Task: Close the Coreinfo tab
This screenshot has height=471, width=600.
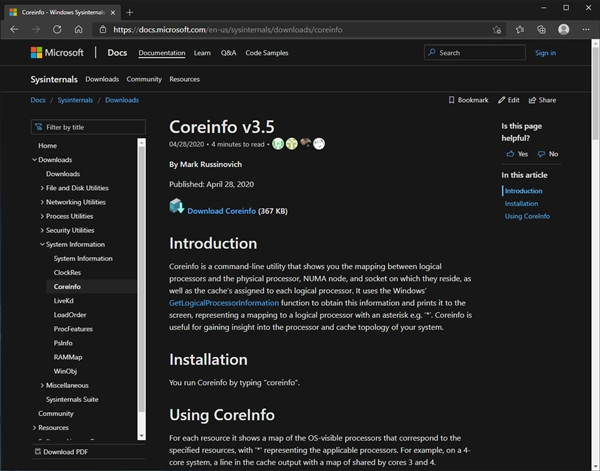Action: 113,13
